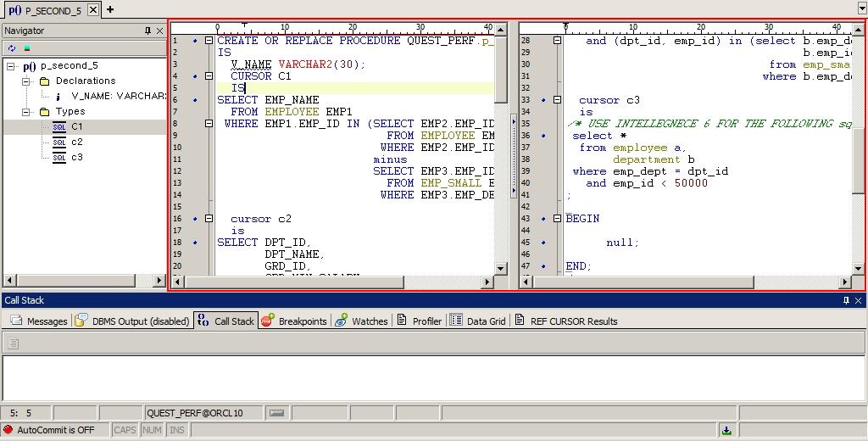Image resolution: width=868 pixels, height=441 pixels.
Task: Collapse the p_second_5 root tree node
Action: tap(11, 66)
